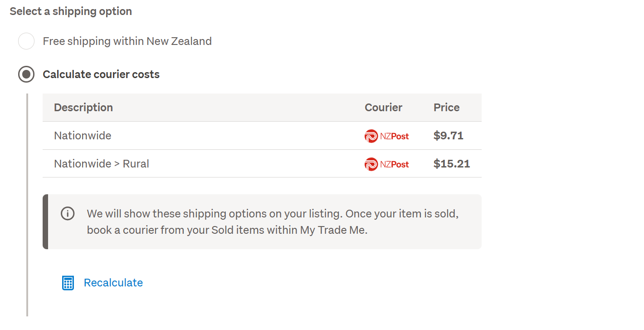Click the "Nationwide > Rural" description cell
Screen dimensions: 644x330
pos(102,164)
